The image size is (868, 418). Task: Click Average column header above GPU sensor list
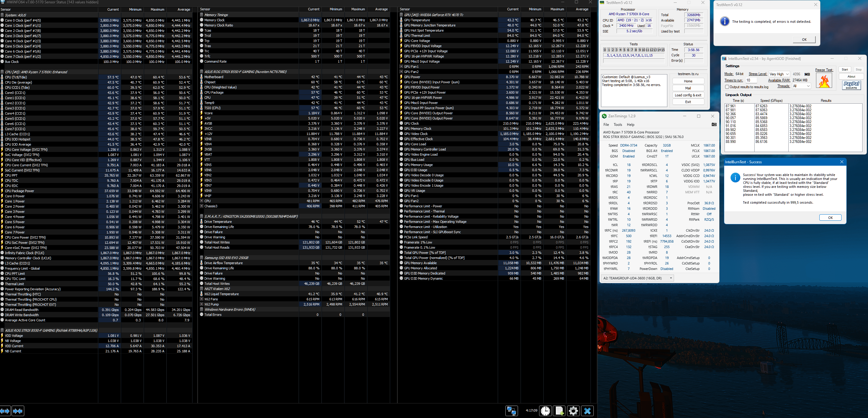(579, 9)
